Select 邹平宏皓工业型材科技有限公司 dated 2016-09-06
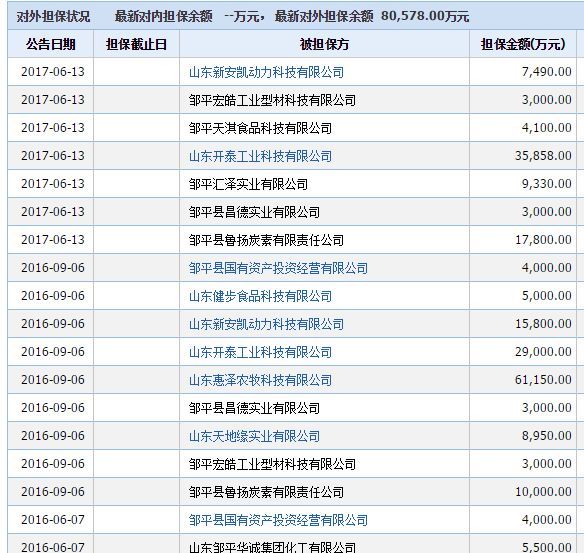584x553 pixels. (272, 464)
